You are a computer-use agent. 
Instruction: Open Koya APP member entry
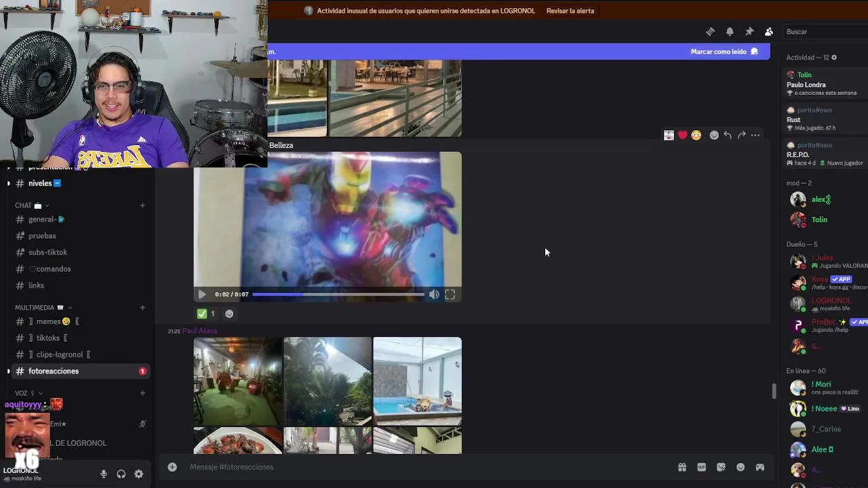825,283
